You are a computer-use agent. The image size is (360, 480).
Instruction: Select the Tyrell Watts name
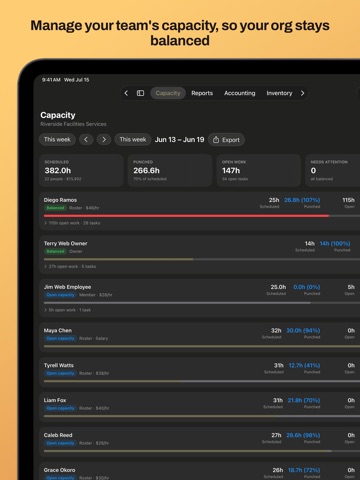59,365
